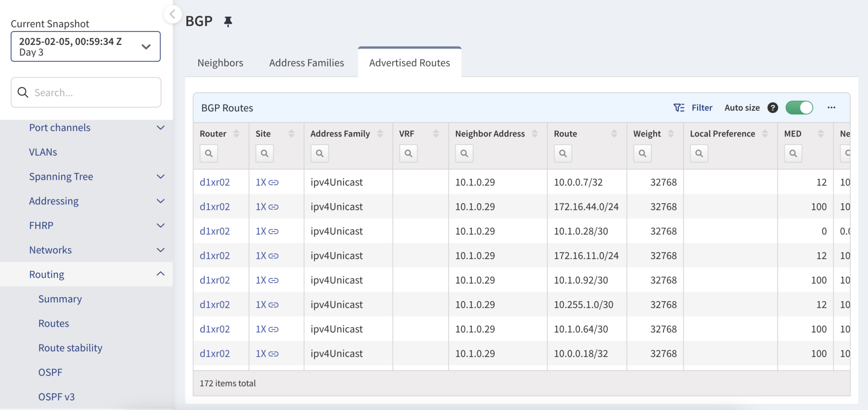Expand the Spanning Tree section
This screenshot has height=410, width=868.
point(160,176)
